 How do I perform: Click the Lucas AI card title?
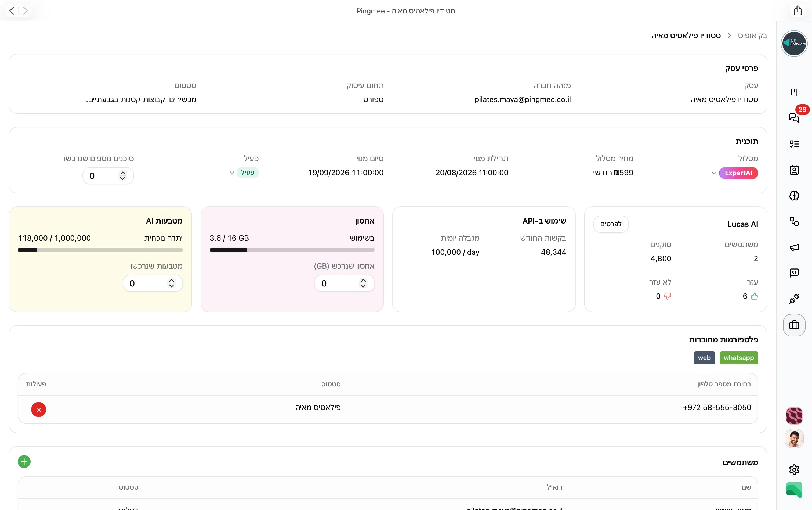pyautogui.click(x=742, y=224)
